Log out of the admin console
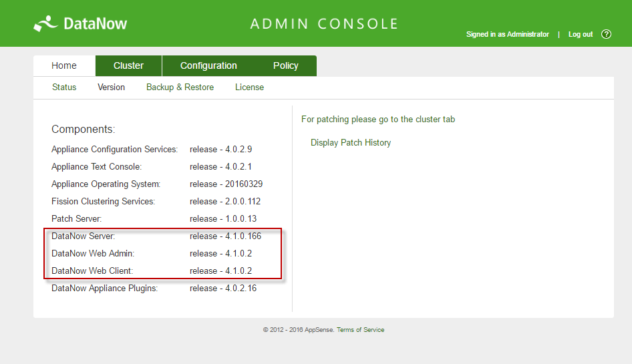632x364 pixels. pyautogui.click(x=581, y=34)
